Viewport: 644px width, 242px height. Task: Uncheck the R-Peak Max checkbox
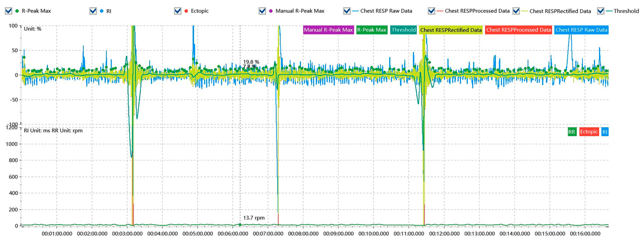pyautogui.click(x=9, y=11)
